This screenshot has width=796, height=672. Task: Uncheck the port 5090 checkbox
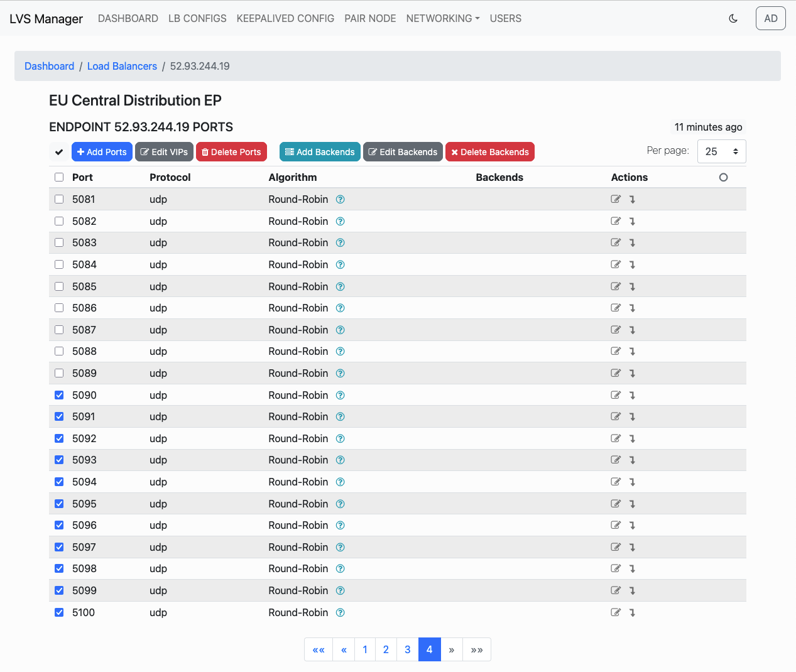tap(59, 395)
